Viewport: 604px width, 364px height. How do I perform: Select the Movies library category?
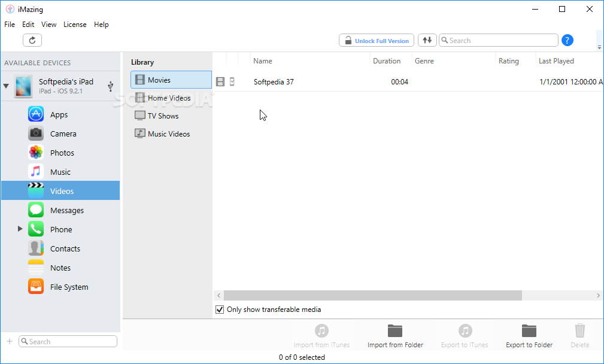[x=171, y=80]
